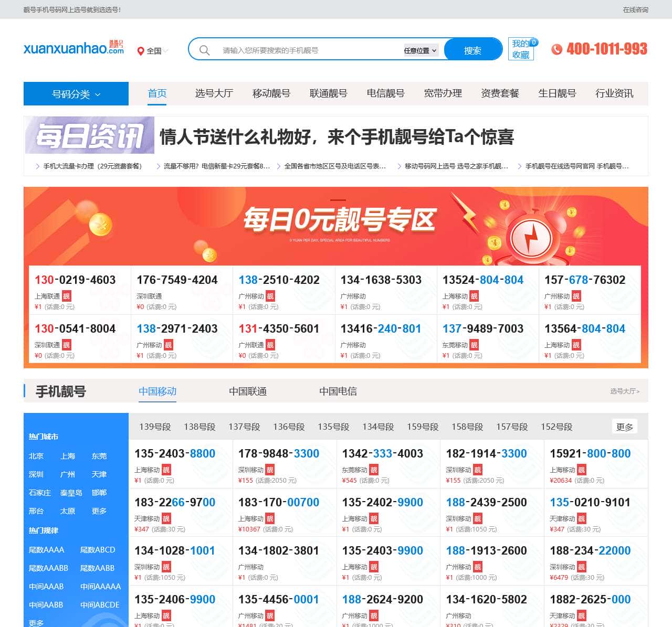
Task: Click the xuanxuanhao.com site logo
Action: [73, 48]
